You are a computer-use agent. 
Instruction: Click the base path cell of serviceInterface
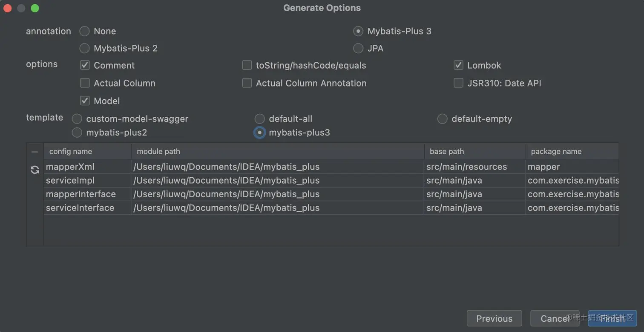coord(475,208)
